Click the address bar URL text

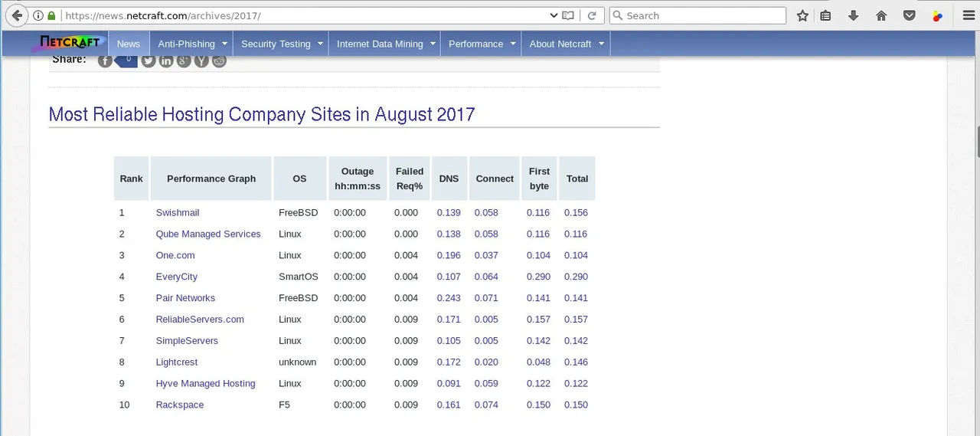coord(162,15)
